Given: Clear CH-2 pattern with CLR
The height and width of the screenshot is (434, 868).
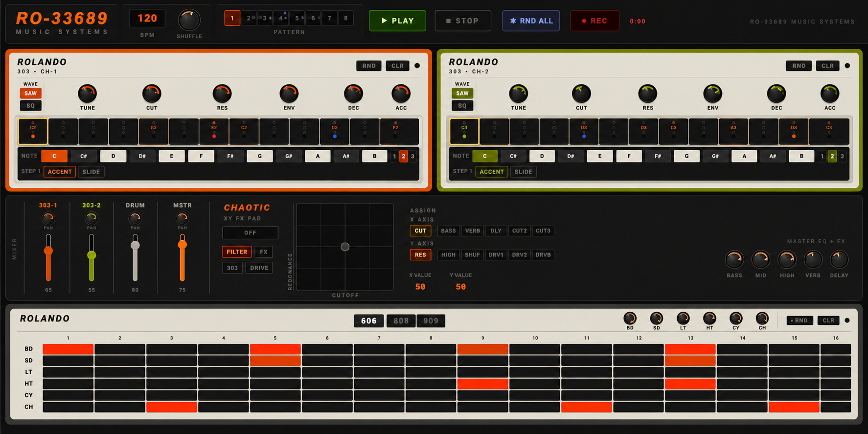Looking at the screenshot, I should (828, 66).
